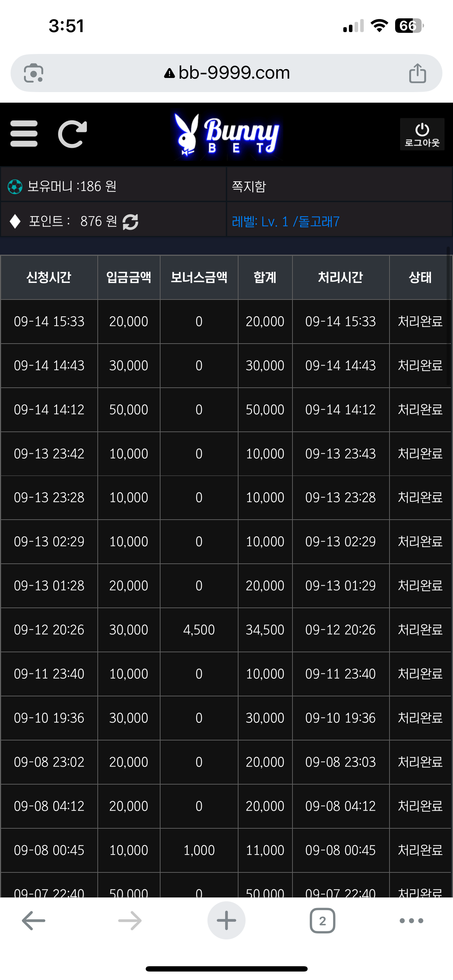Select the 09-12 20:26 deposit row
Screen dimensions: 453x980
[x=226, y=630]
